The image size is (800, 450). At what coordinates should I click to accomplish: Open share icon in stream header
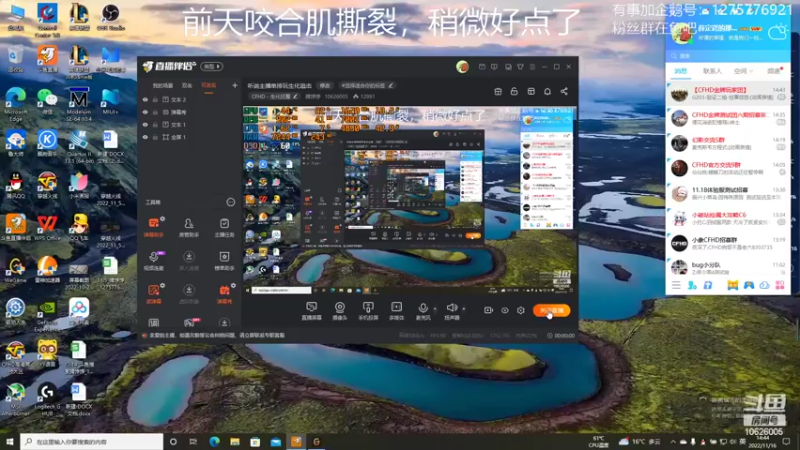click(564, 91)
